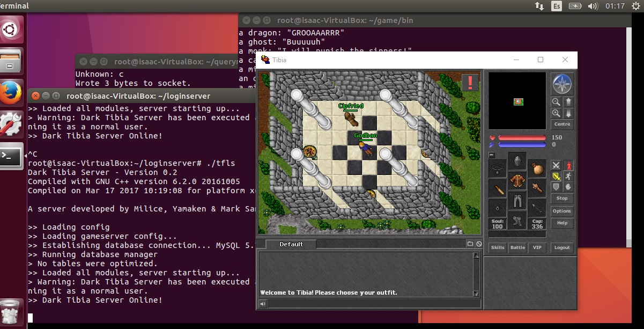644x329 pixels.
Task: Click the red health bar
Action: [x=522, y=138]
